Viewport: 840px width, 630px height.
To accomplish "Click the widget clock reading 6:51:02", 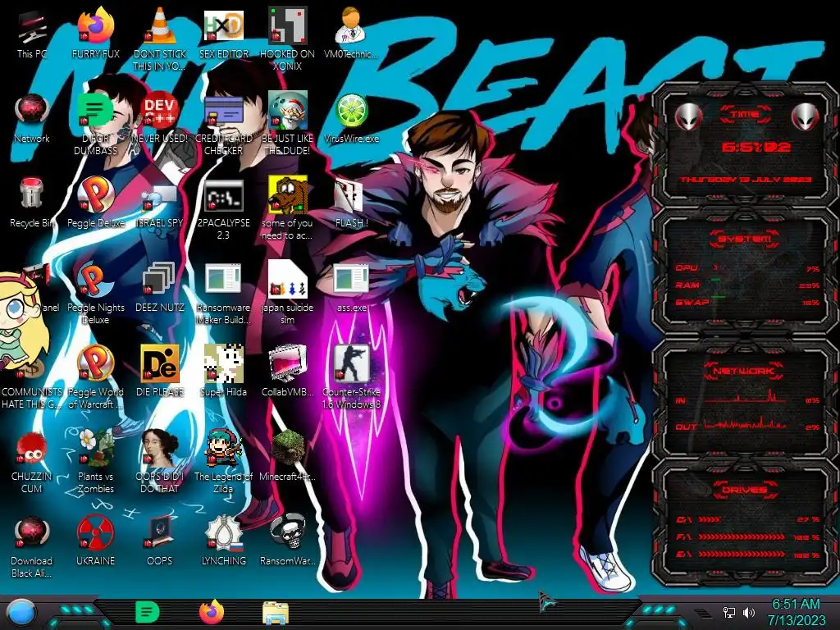I will click(756, 148).
